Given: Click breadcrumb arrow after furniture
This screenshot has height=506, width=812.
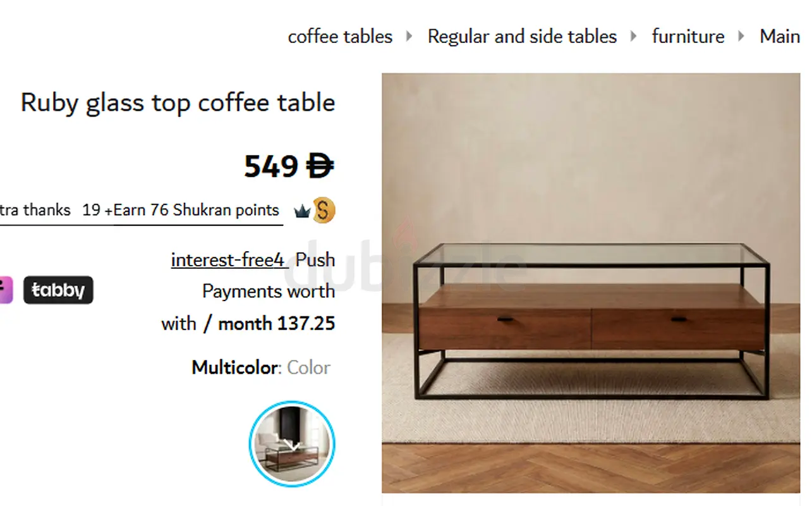Looking at the screenshot, I should click(x=742, y=36).
